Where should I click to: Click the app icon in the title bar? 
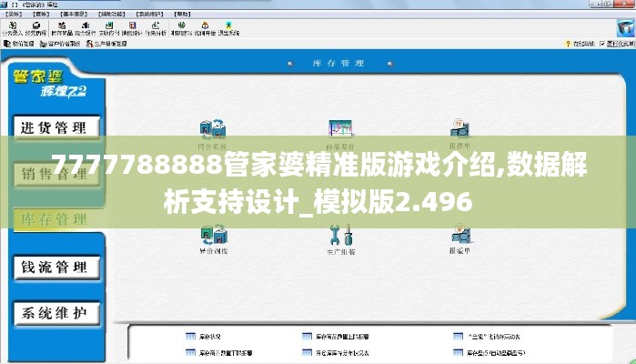click(4, 5)
